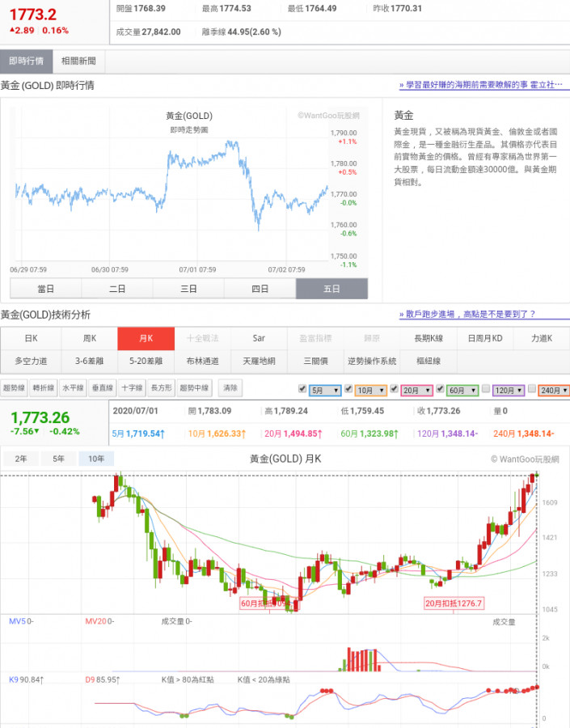Image resolution: width=570 pixels, height=728 pixels.
Task: Uncheck the 20月 moving average checkbox
Action: click(x=394, y=388)
